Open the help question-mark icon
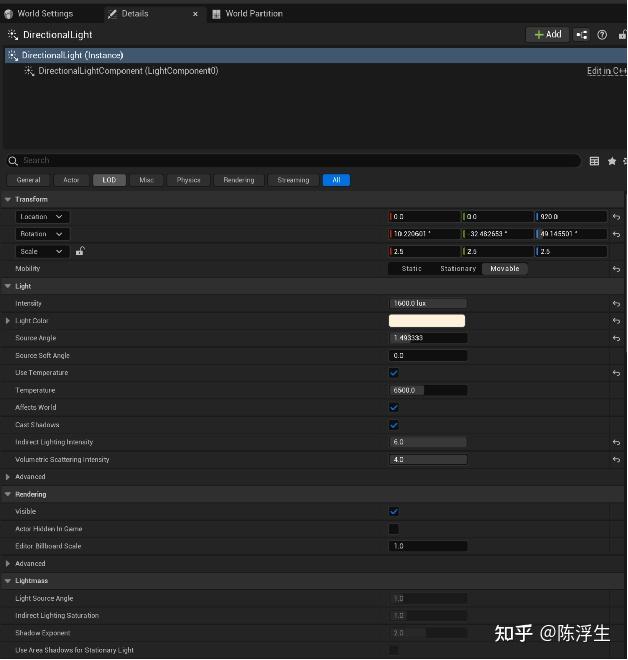 [x=602, y=35]
